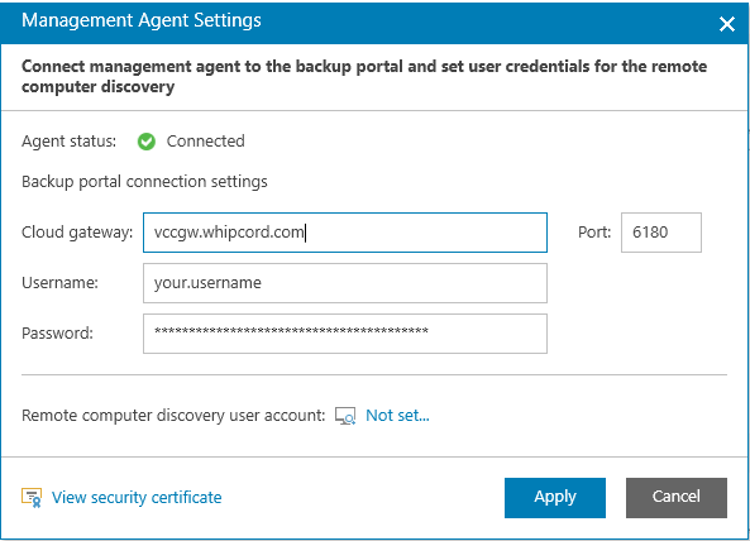Click the Connected status text
The width and height of the screenshot is (750, 541).
point(205,141)
